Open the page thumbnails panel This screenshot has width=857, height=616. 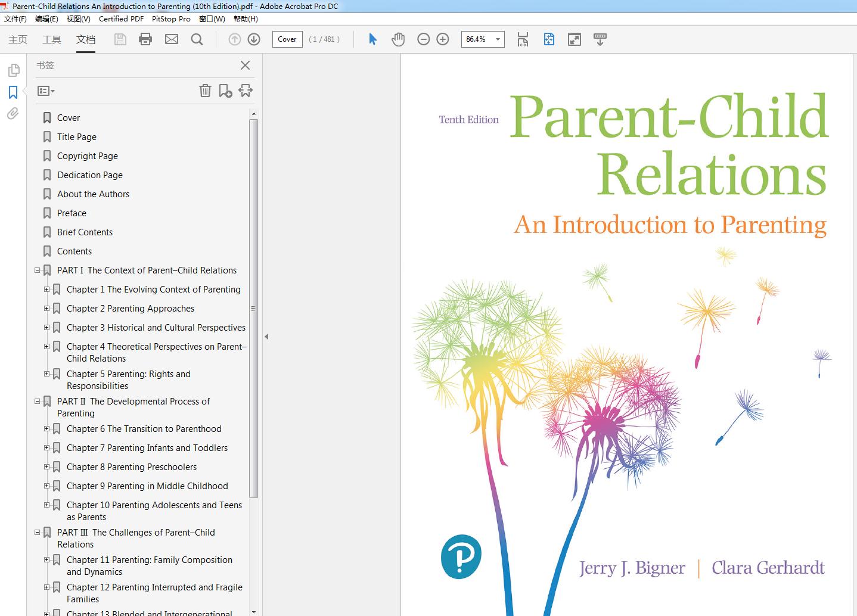pyautogui.click(x=13, y=71)
